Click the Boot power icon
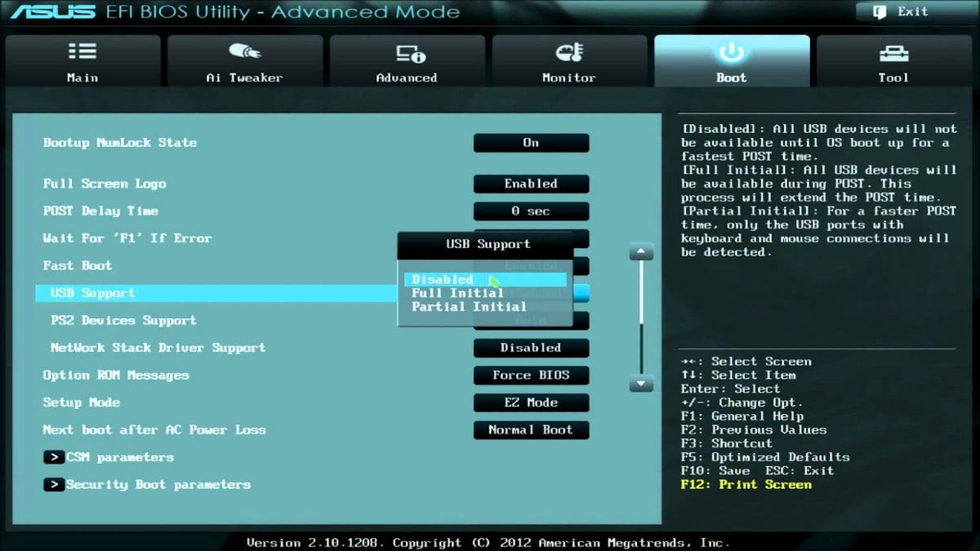This screenshot has width=980, height=551. pyautogui.click(x=731, y=52)
